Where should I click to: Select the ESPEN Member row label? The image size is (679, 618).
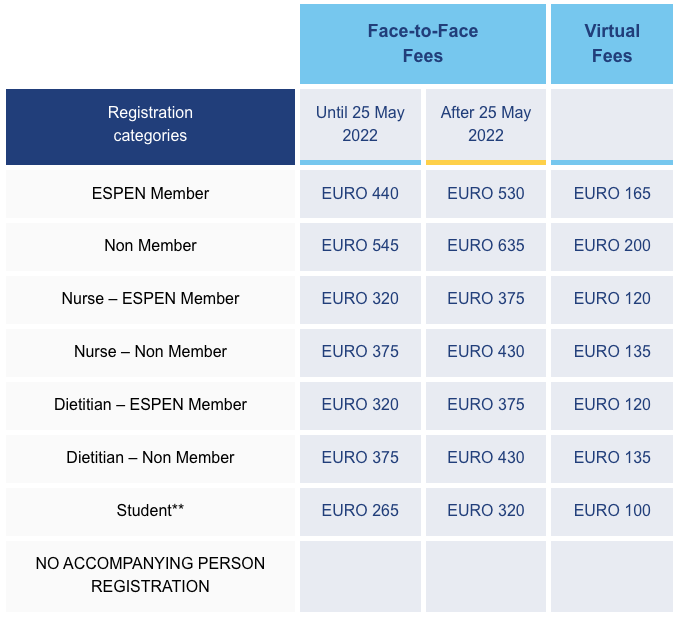150,194
